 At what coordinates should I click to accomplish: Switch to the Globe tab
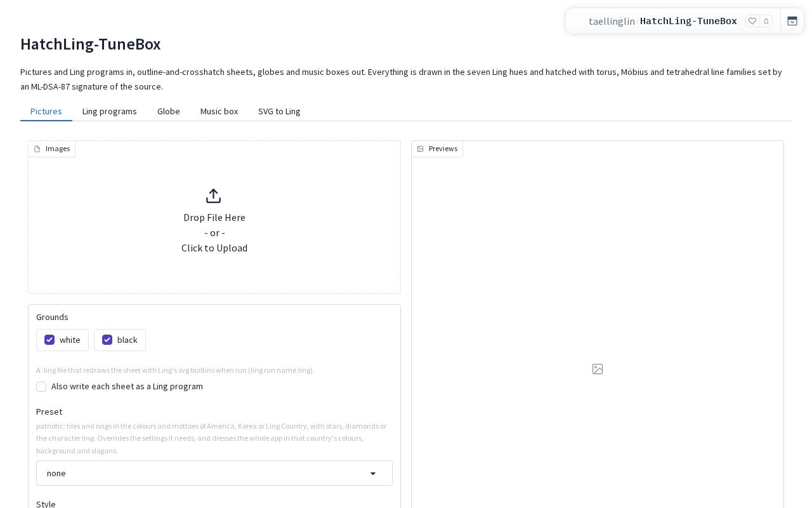pos(169,111)
